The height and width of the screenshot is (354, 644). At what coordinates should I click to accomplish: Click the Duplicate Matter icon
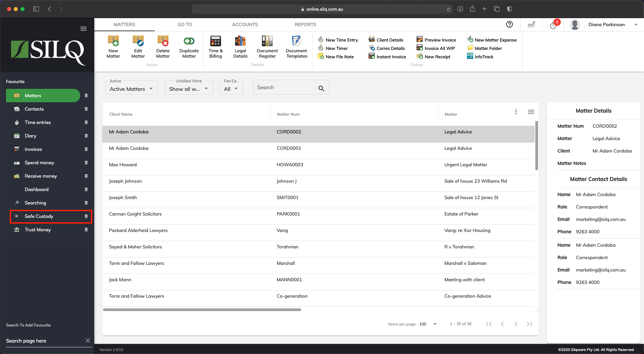pyautogui.click(x=189, y=41)
